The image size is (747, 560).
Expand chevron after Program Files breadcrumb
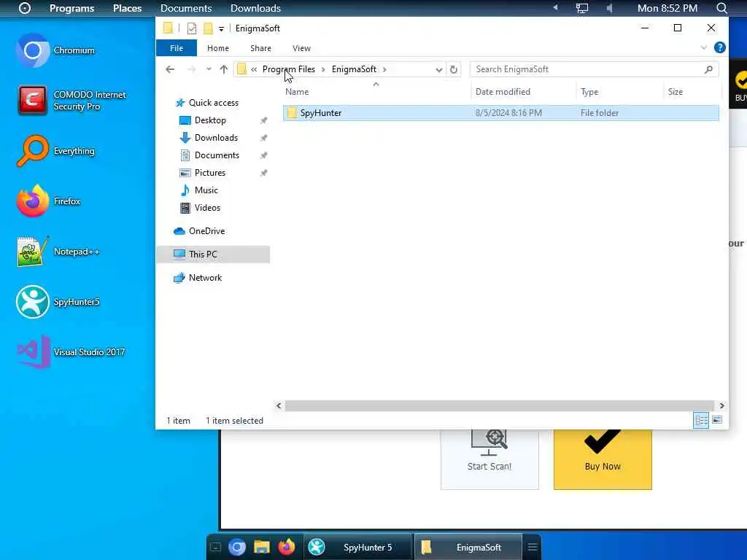[x=323, y=69]
